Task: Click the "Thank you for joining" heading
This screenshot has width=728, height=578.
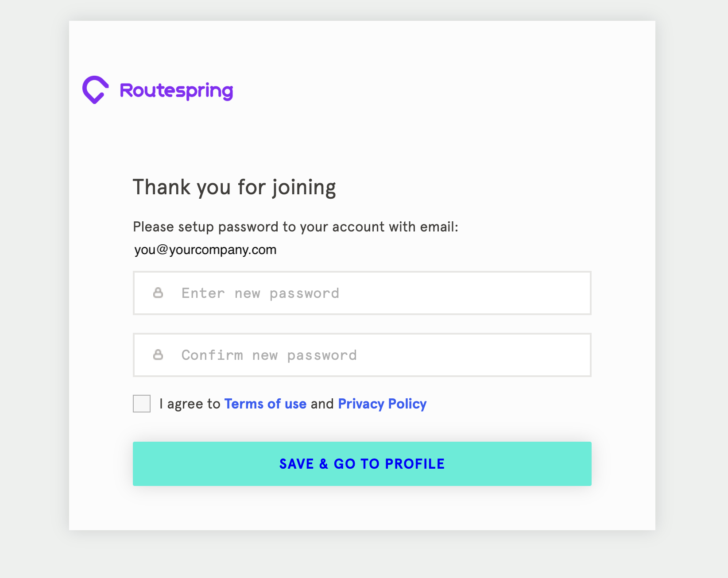Action: click(x=234, y=187)
